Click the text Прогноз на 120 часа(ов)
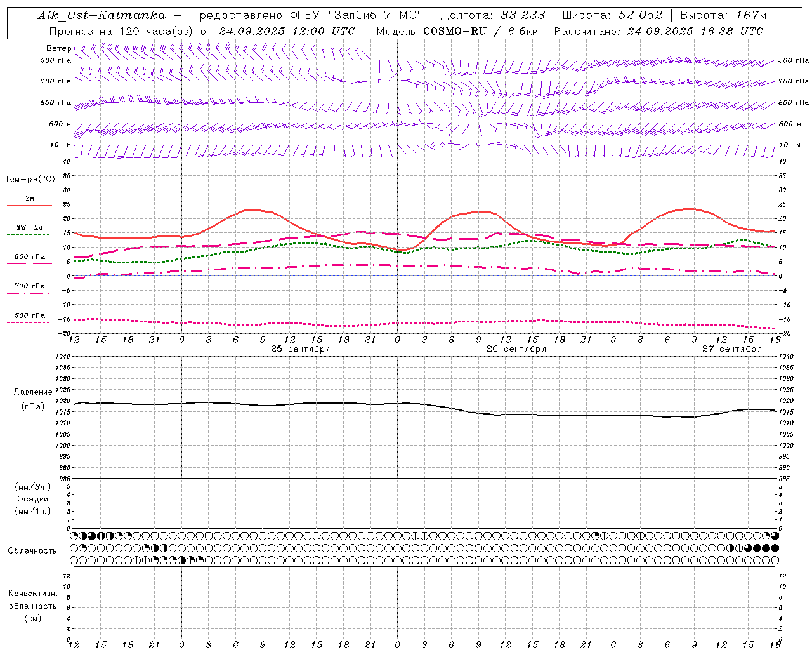Viewport: 812px width, 650px height. [122, 31]
